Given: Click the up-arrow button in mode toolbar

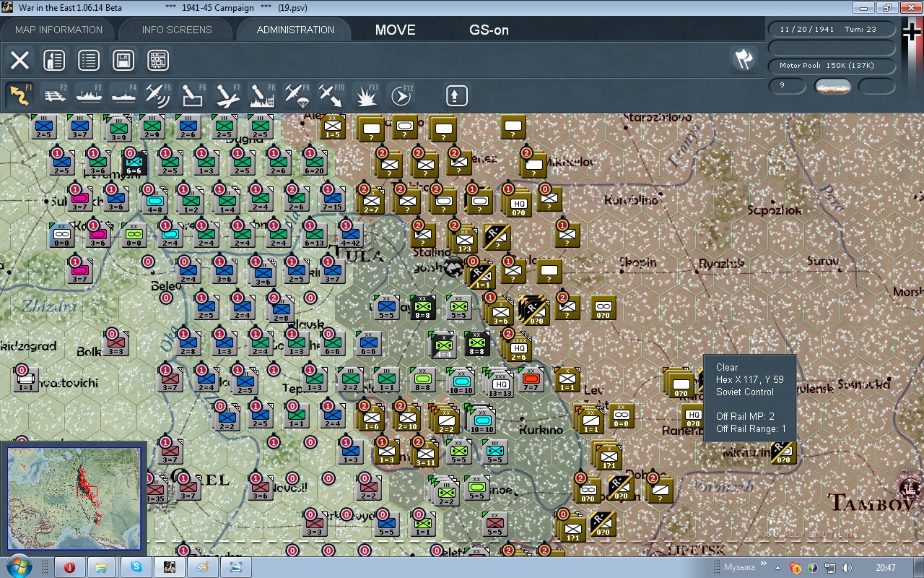Looking at the screenshot, I should point(456,95).
